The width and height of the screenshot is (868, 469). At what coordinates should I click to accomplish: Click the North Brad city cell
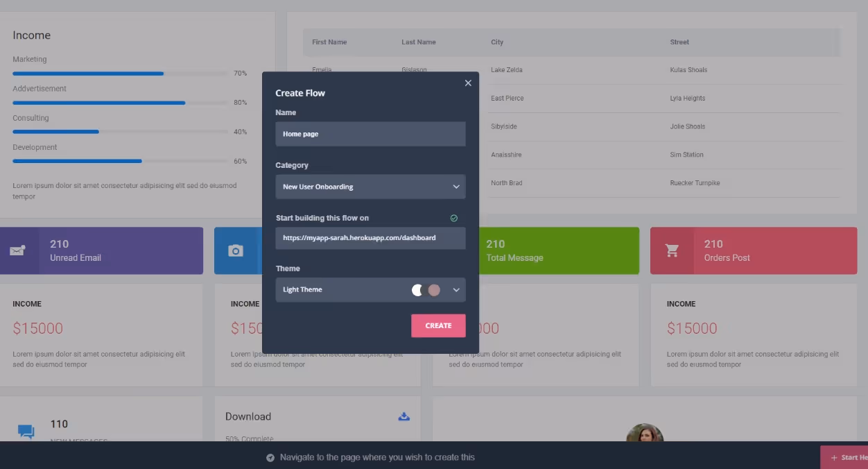[507, 183]
